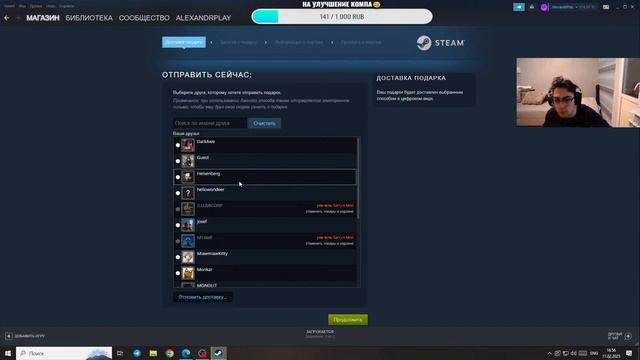Go back with the Steam back arrow

7,18
